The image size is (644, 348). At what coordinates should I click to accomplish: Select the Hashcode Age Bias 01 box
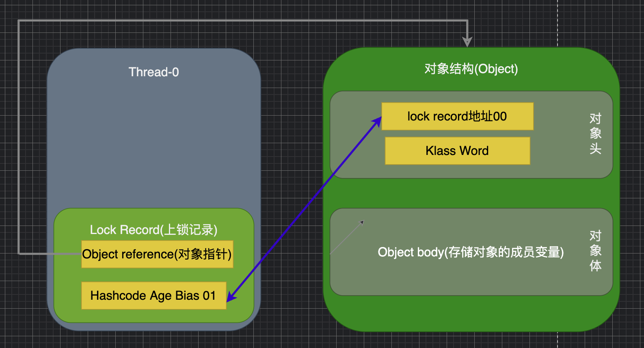pyautogui.click(x=154, y=296)
